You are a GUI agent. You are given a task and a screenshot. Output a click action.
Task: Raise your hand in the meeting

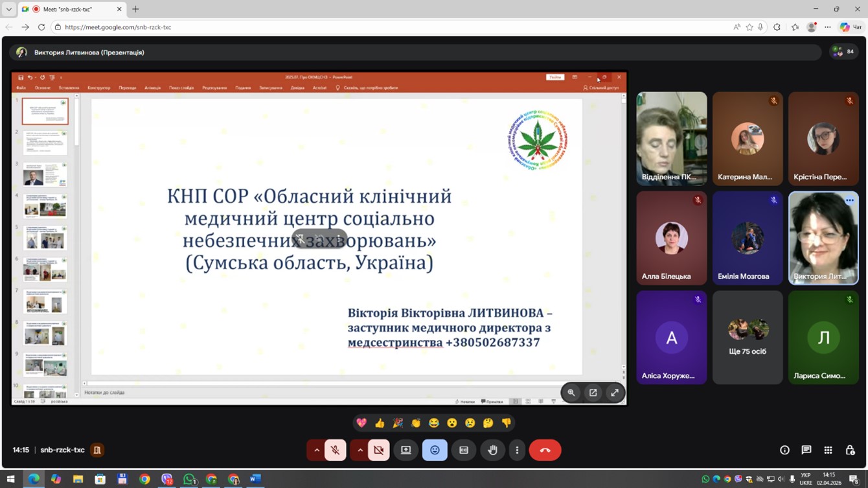pyautogui.click(x=492, y=450)
